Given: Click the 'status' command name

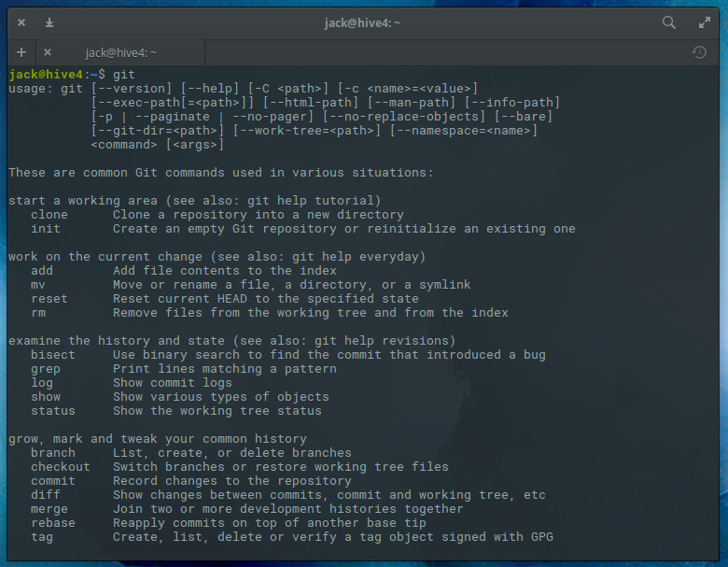Looking at the screenshot, I should 53,410.
